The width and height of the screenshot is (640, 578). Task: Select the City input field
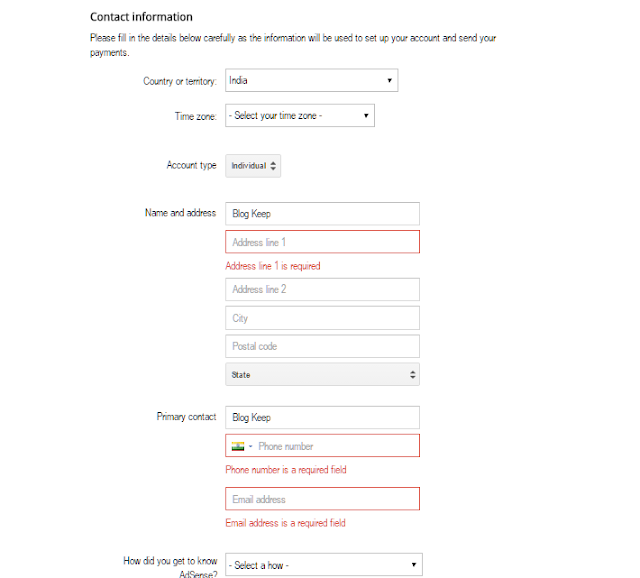pos(322,318)
